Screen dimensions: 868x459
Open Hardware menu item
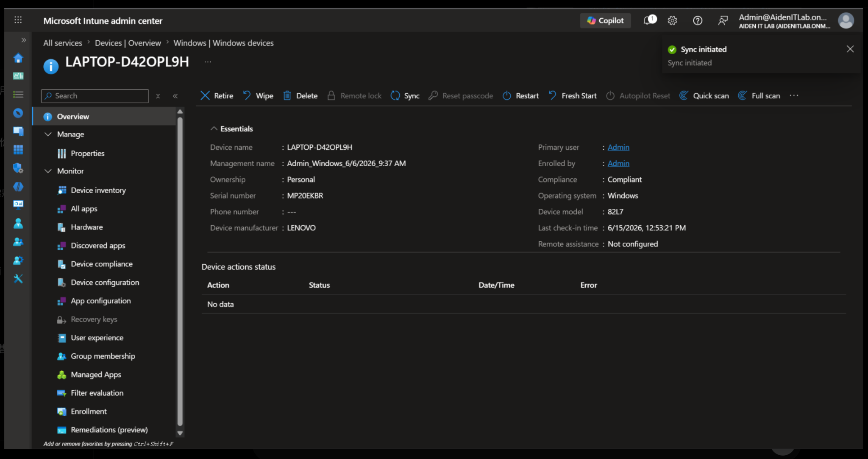86,227
